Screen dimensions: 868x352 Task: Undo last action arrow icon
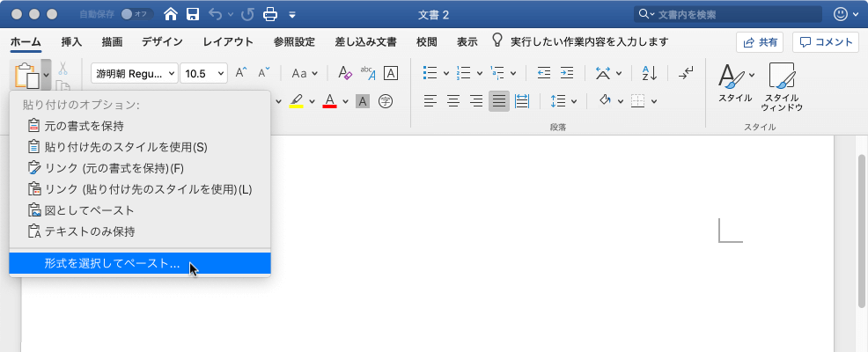(216, 14)
